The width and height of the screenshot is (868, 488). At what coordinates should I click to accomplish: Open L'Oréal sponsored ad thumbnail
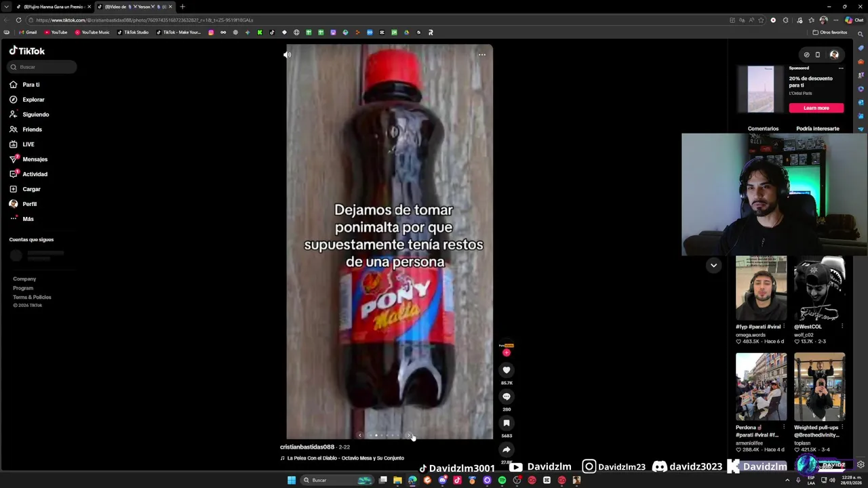click(x=761, y=89)
